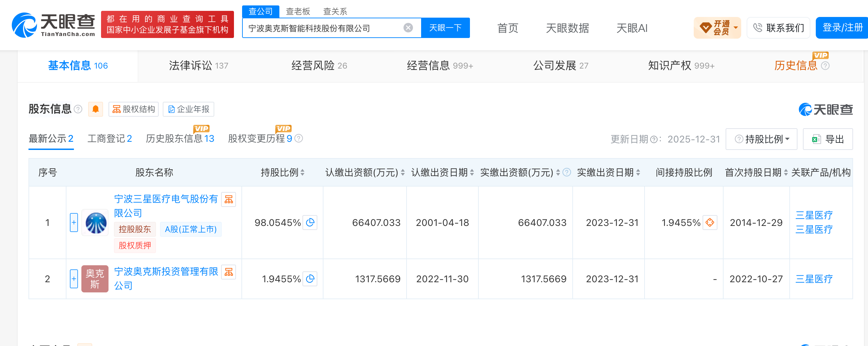Open pie chart icon beside 1.9455% holding
The height and width of the screenshot is (346, 868).
click(310, 279)
